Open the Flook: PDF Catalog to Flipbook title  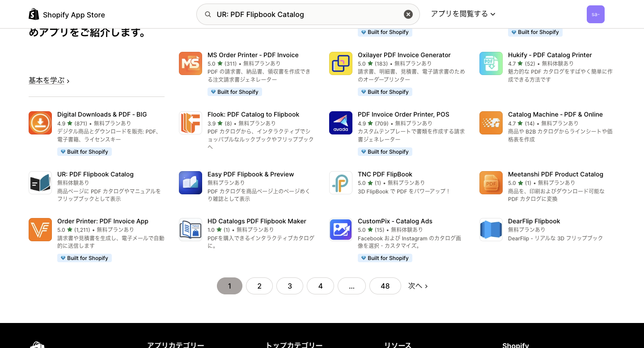pyautogui.click(x=254, y=114)
